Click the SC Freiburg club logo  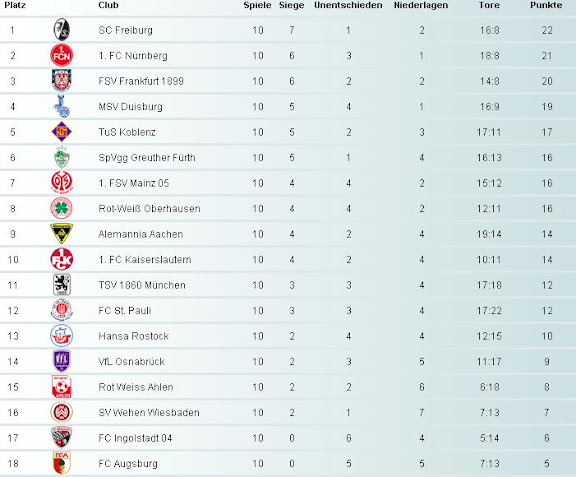(61, 29)
